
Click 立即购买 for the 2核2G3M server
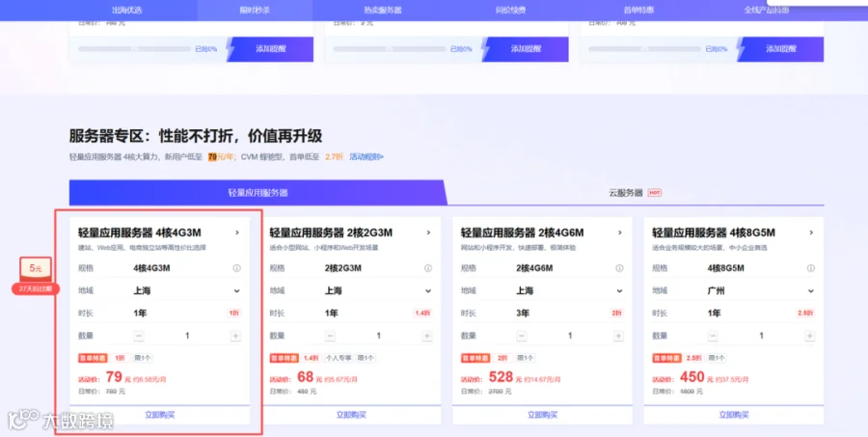coord(351,415)
